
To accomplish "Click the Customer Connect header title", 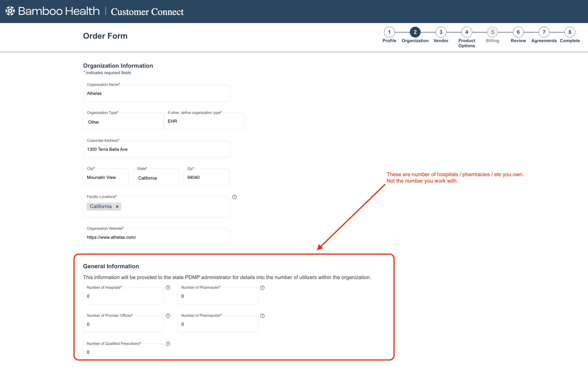I will [x=147, y=12].
